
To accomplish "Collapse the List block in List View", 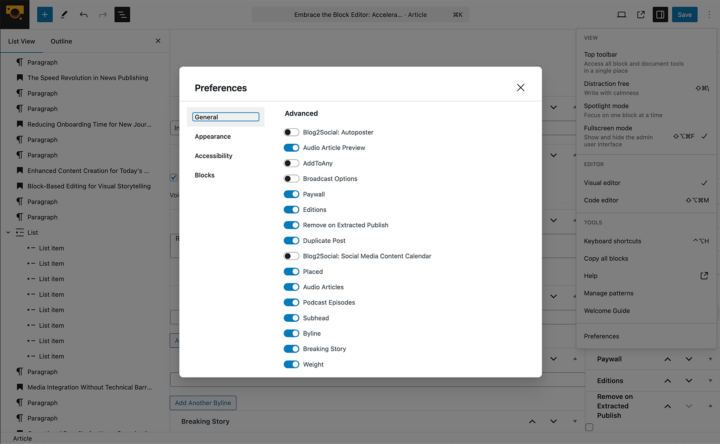I will click(x=8, y=232).
